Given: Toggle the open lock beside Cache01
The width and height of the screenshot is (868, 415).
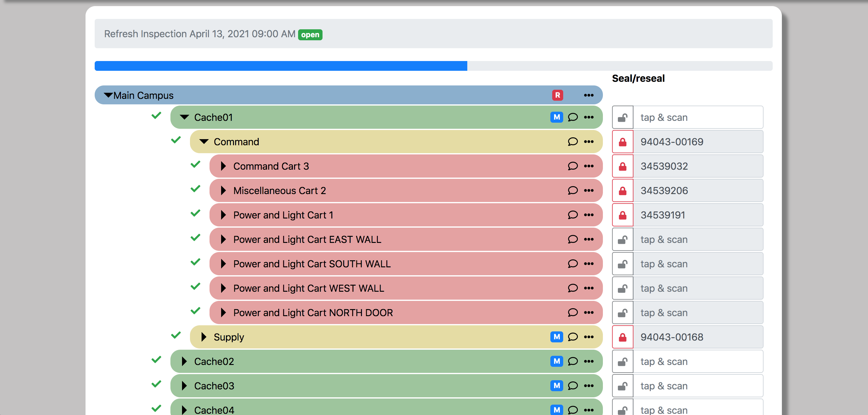Looking at the screenshot, I should [x=623, y=117].
